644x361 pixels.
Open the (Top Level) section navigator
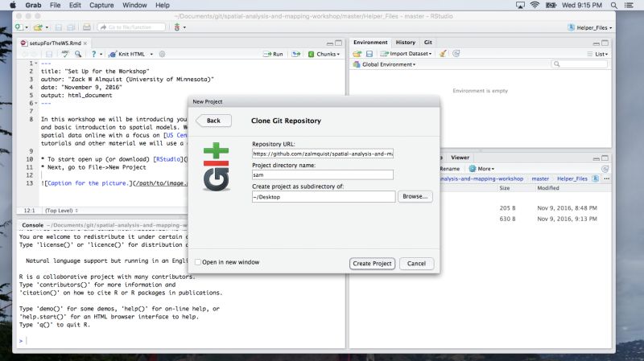pos(61,211)
